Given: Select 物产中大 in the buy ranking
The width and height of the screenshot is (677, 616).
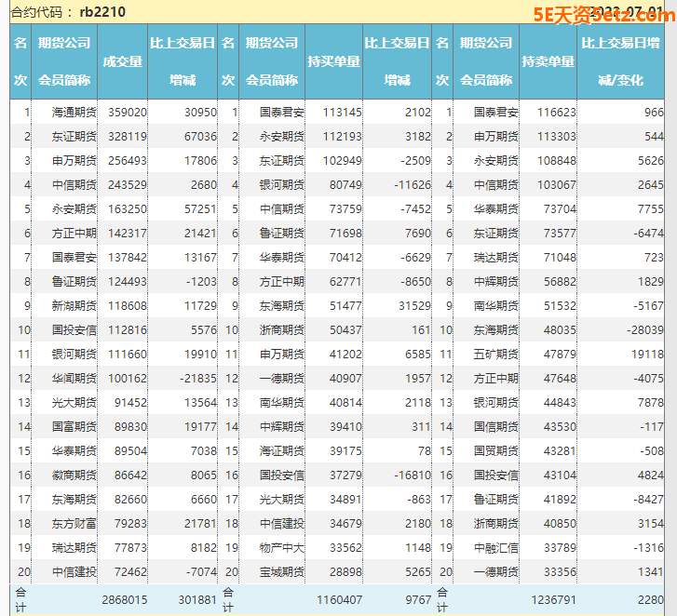Looking at the screenshot, I should (x=281, y=548).
